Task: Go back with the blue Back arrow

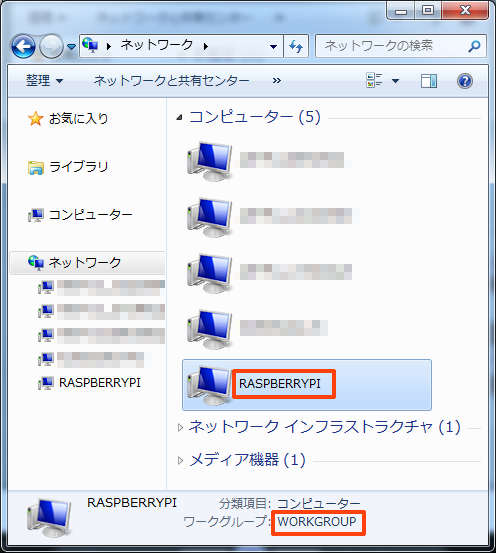Action: point(23,46)
